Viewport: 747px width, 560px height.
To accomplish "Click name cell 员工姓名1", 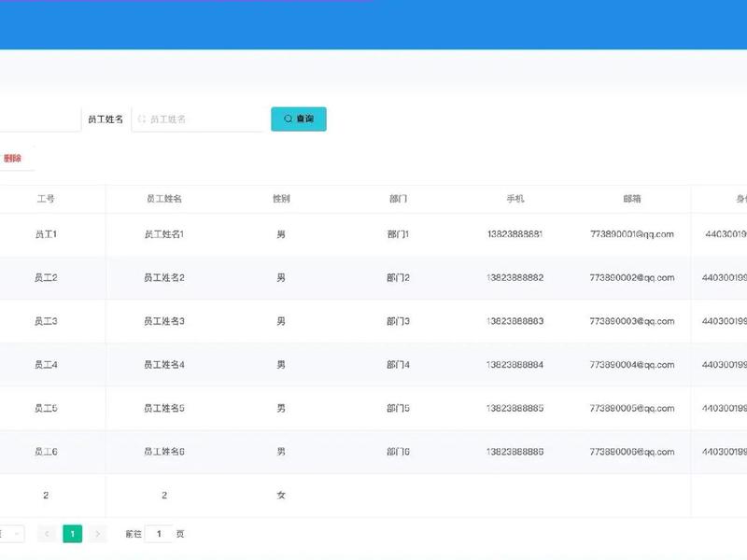I will tap(164, 234).
